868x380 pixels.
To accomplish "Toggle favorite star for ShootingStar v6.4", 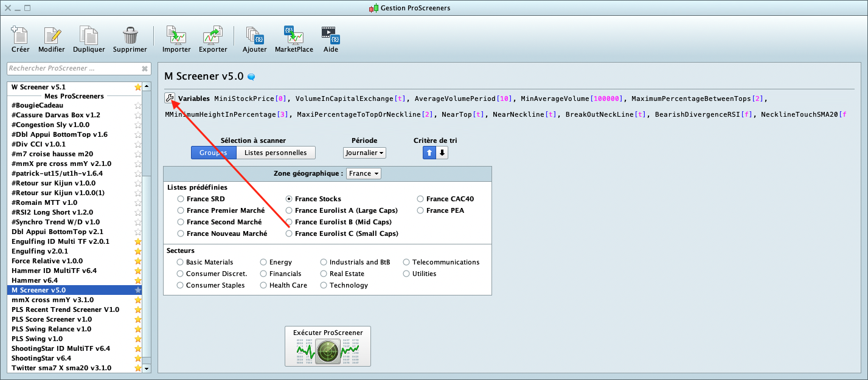I will [x=137, y=358].
